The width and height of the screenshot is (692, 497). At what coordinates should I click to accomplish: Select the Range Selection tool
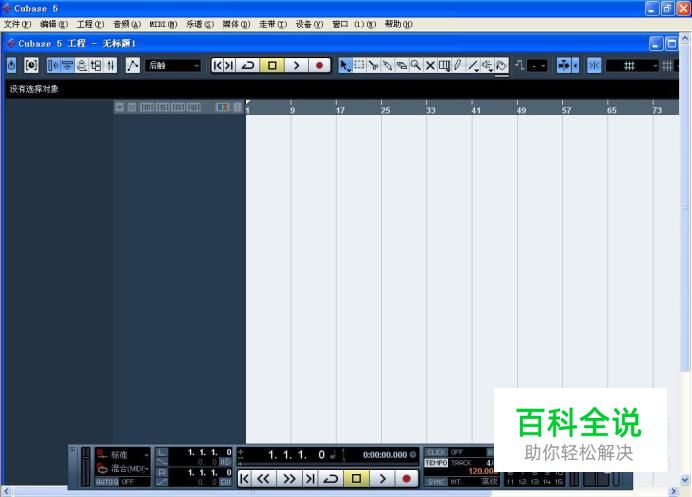[x=359, y=65]
